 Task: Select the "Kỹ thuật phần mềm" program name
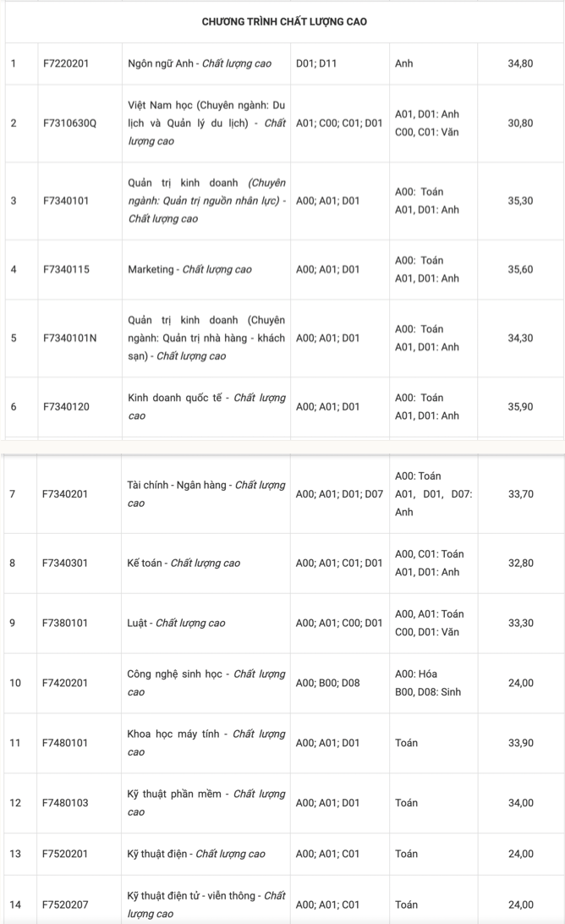(206, 803)
